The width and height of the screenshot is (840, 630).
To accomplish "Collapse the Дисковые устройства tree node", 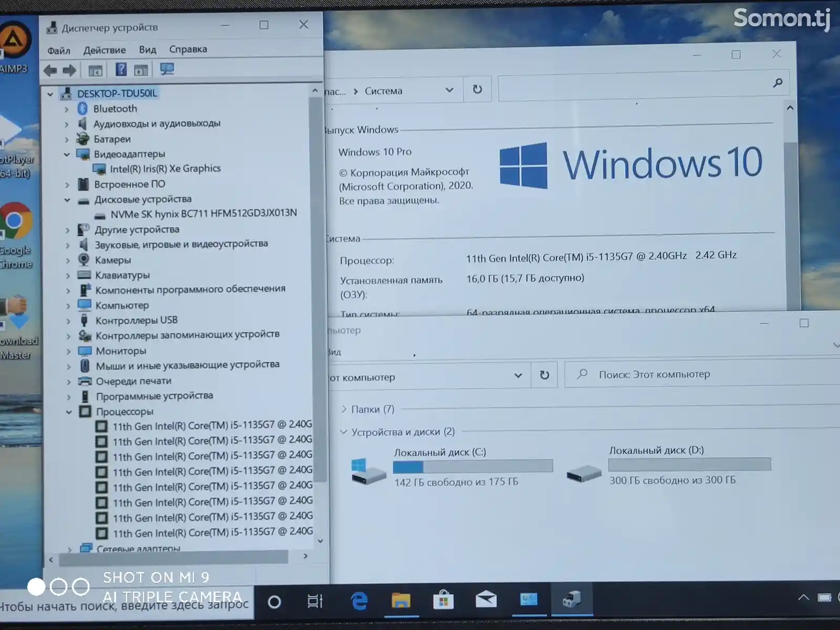I will pos(67,200).
